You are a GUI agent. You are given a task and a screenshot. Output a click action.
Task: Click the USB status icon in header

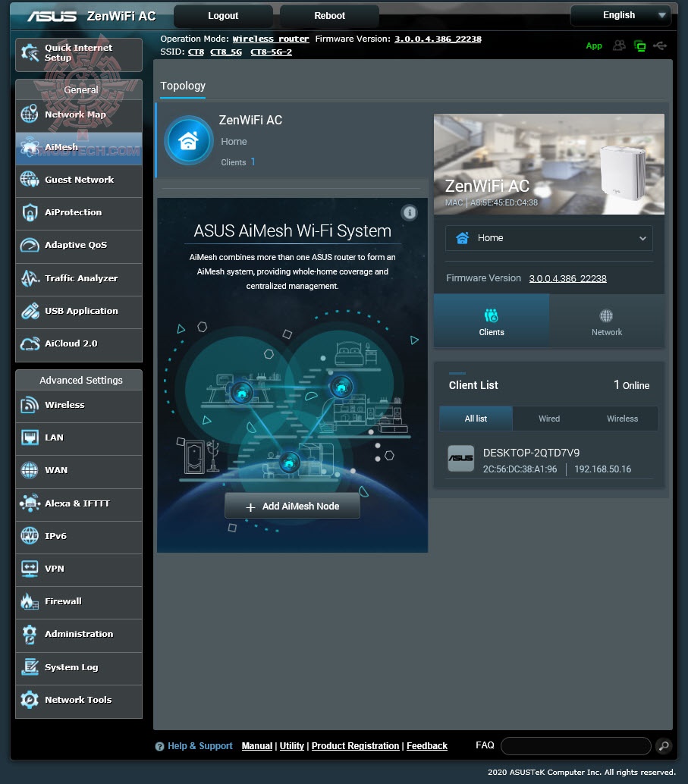tap(660, 46)
